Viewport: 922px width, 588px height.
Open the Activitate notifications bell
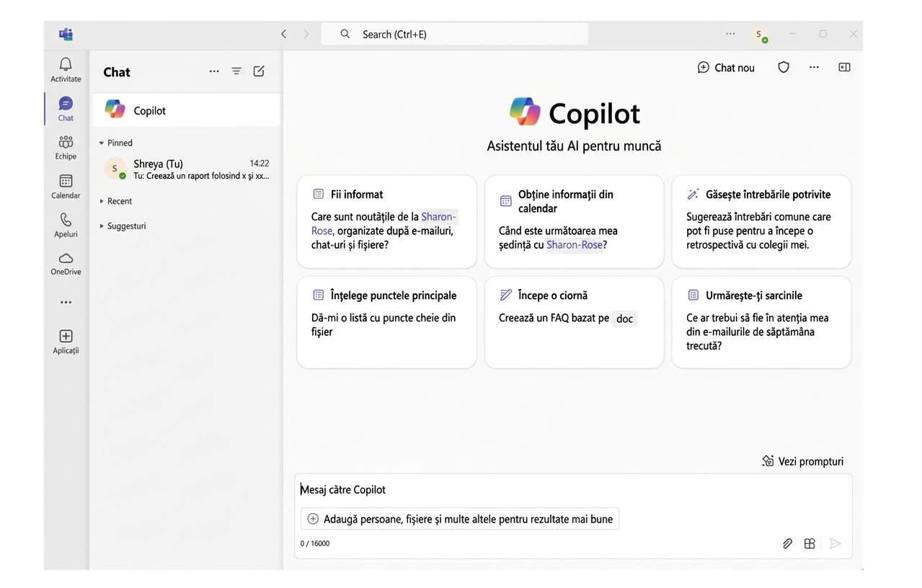(x=66, y=70)
